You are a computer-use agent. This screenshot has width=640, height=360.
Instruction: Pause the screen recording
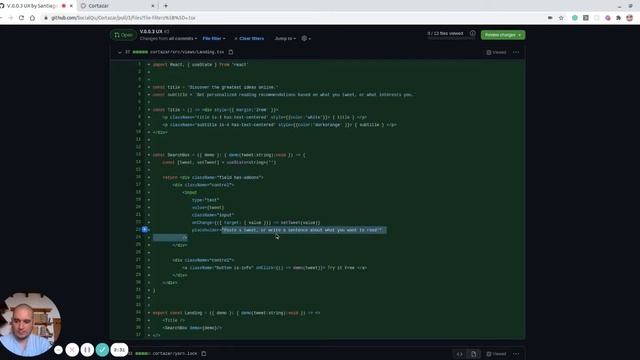pos(87,350)
